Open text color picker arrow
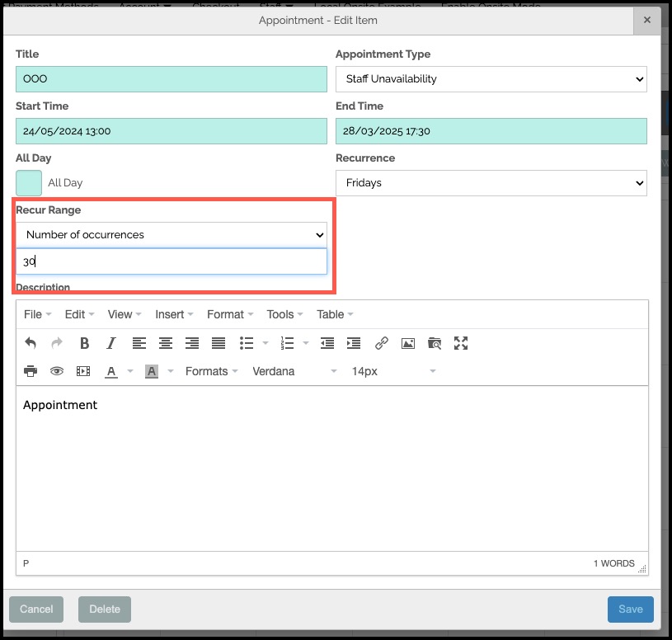This screenshot has width=672, height=640. pos(130,371)
